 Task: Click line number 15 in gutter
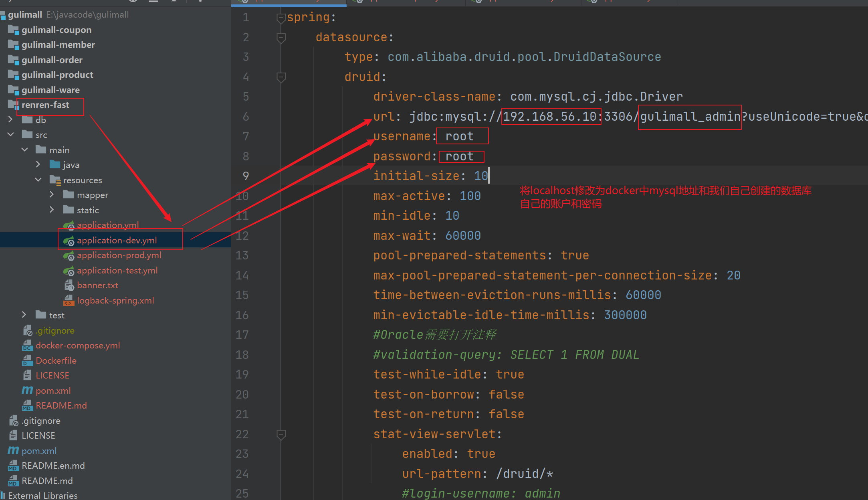click(x=242, y=296)
